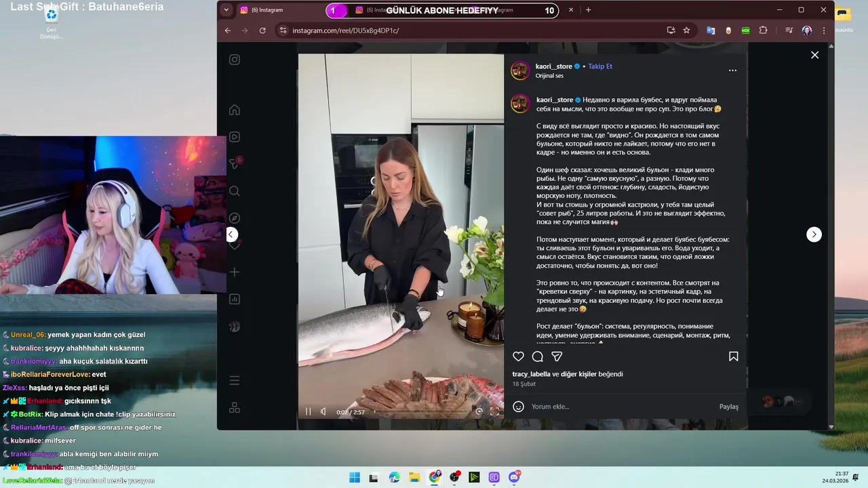The width and height of the screenshot is (868, 488).
Task: Click Paylaş to post comment
Action: [x=729, y=407]
